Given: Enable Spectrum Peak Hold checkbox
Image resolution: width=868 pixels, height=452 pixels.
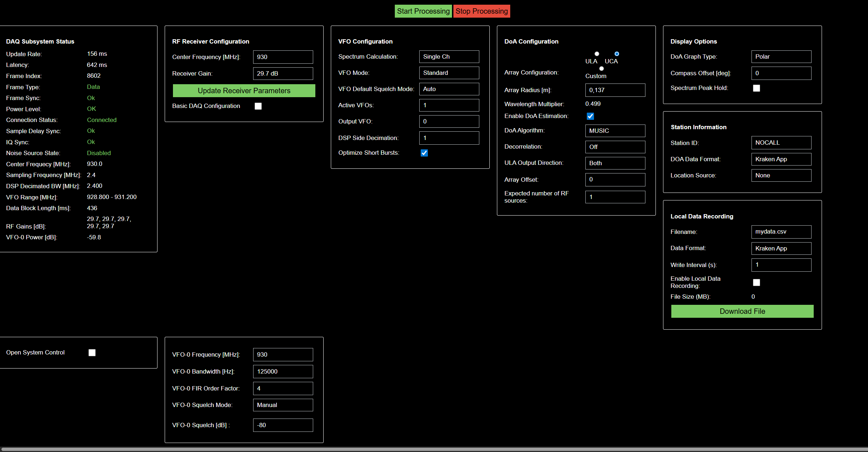Looking at the screenshot, I should click(757, 88).
